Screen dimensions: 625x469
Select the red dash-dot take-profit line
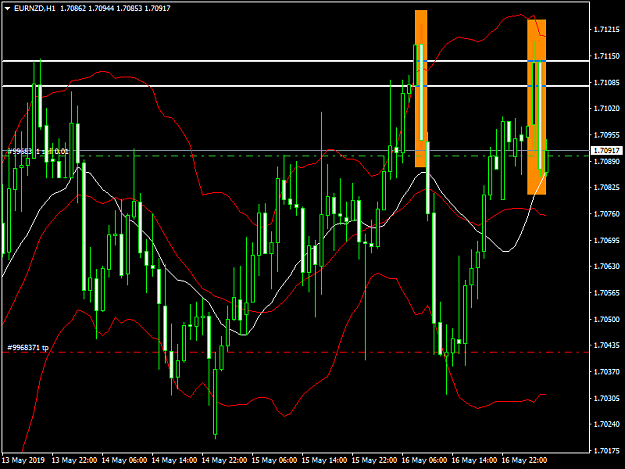[295, 352]
